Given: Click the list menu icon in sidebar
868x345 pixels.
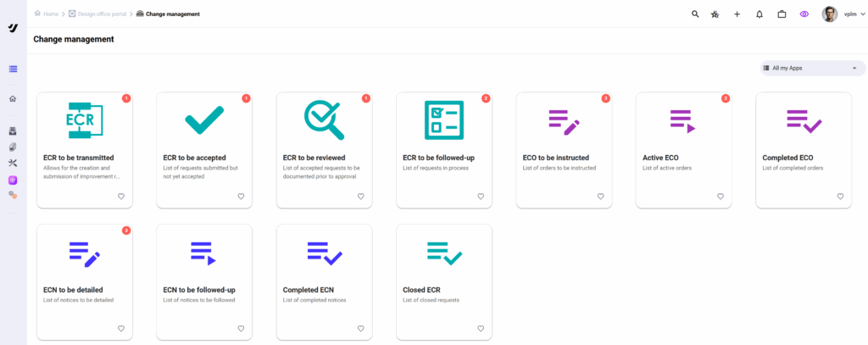Looking at the screenshot, I should (13, 69).
